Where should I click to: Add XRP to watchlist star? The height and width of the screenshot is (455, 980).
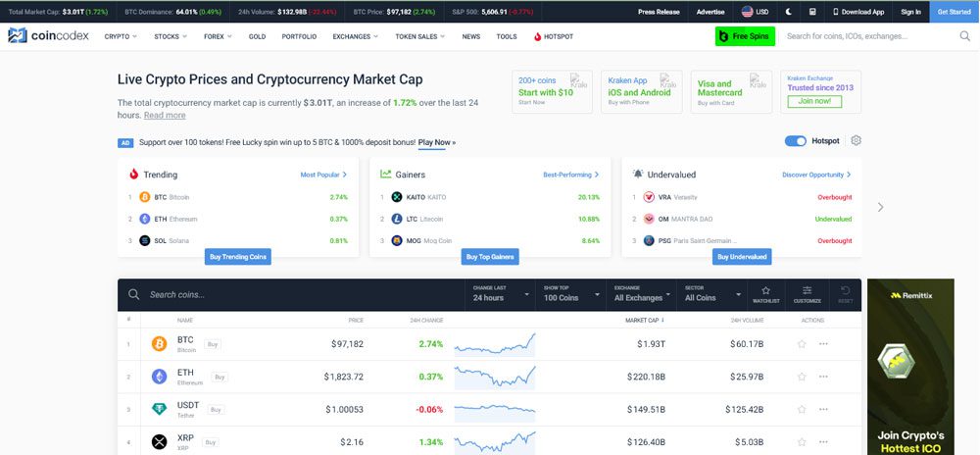click(x=802, y=442)
